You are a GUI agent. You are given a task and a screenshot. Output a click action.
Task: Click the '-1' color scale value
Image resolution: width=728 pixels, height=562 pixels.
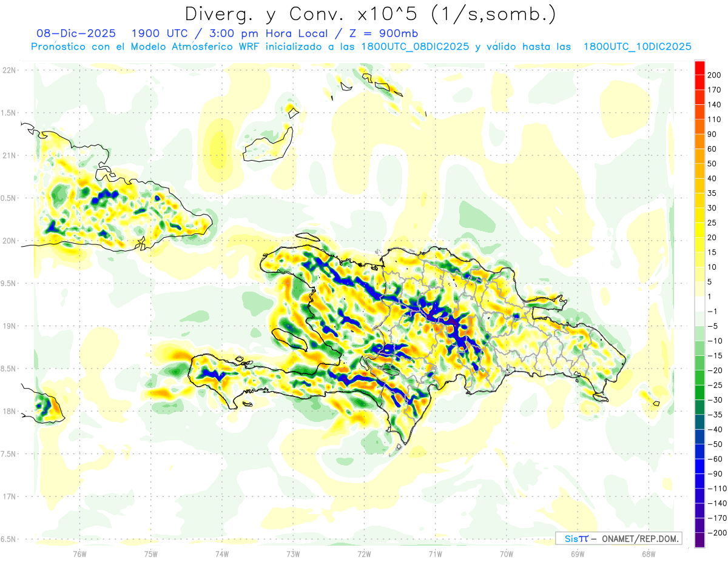tap(712, 311)
